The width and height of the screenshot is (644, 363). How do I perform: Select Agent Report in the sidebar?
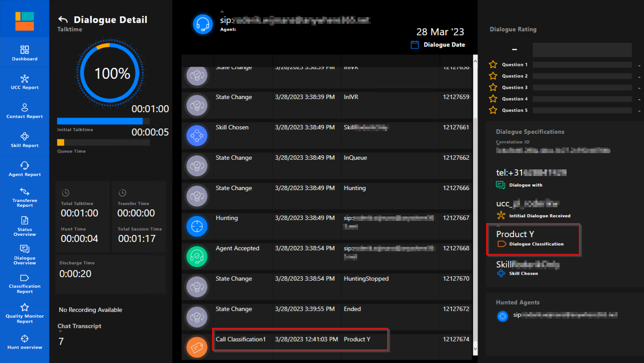[x=25, y=169]
